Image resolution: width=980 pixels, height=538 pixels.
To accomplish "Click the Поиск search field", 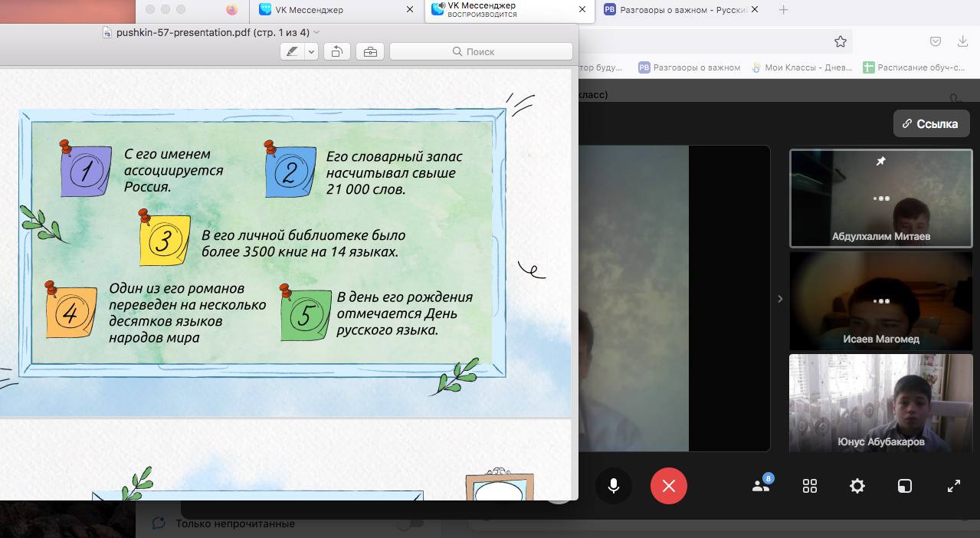I will [x=480, y=51].
